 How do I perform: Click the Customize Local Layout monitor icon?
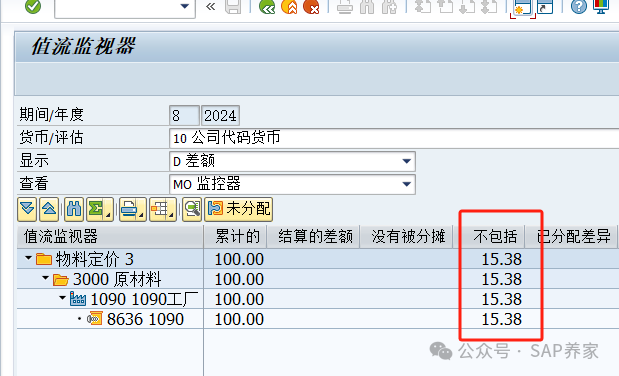click(601, 6)
